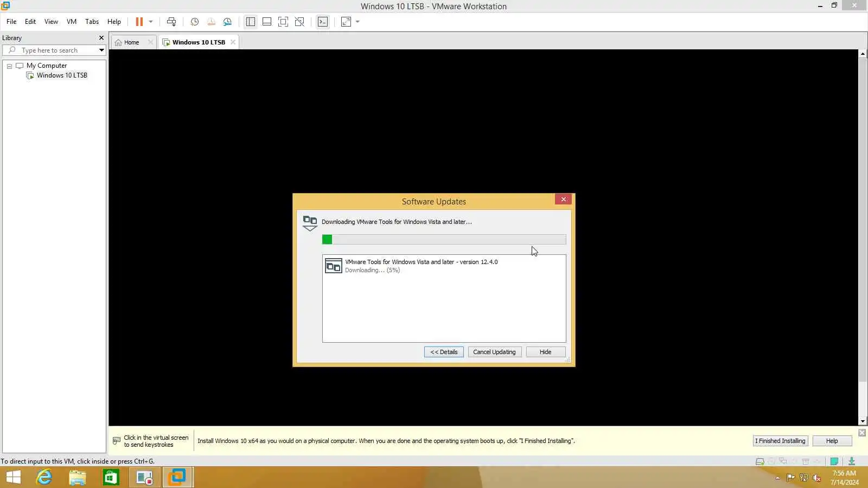Click the keyboard hint icon in install bar
The height and width of the screenshot is (488, 868).
pos(116,441)
